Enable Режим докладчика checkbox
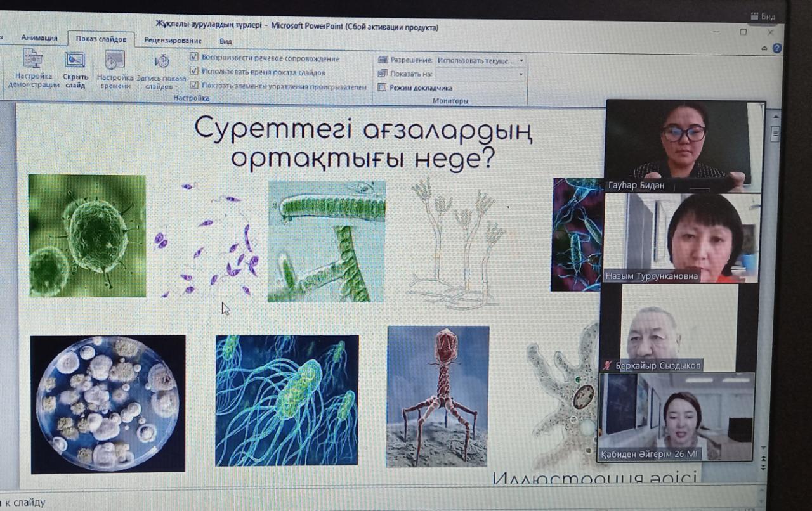Screen dimensions: 812x511 (x=382, y=87)
